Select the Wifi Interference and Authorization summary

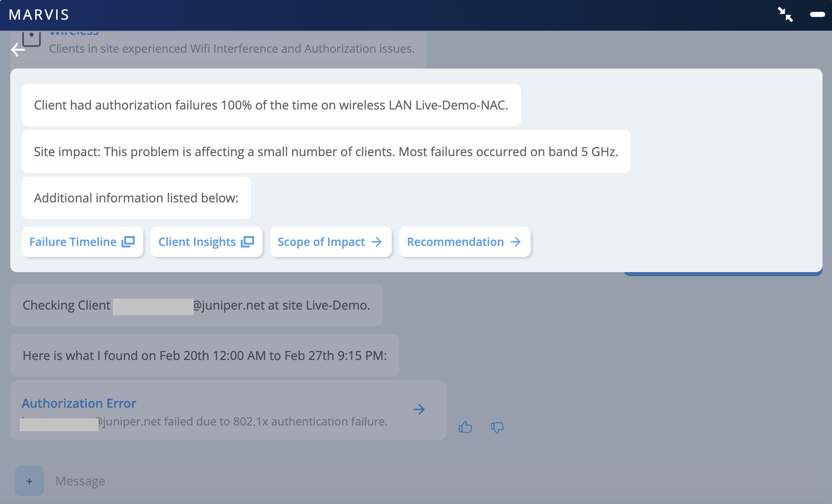pyautogui.click(x=231, y=49)
